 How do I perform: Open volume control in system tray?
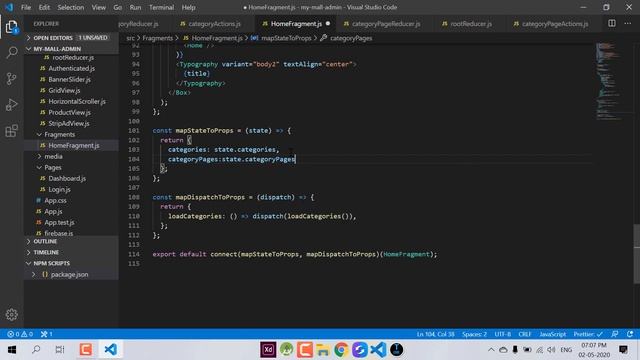tap(551, 350)
